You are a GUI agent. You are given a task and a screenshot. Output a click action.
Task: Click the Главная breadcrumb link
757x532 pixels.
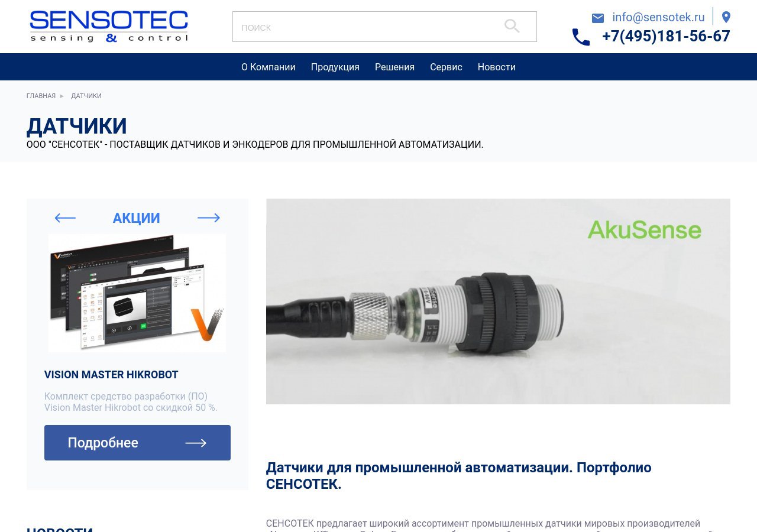tap(41, 96)
